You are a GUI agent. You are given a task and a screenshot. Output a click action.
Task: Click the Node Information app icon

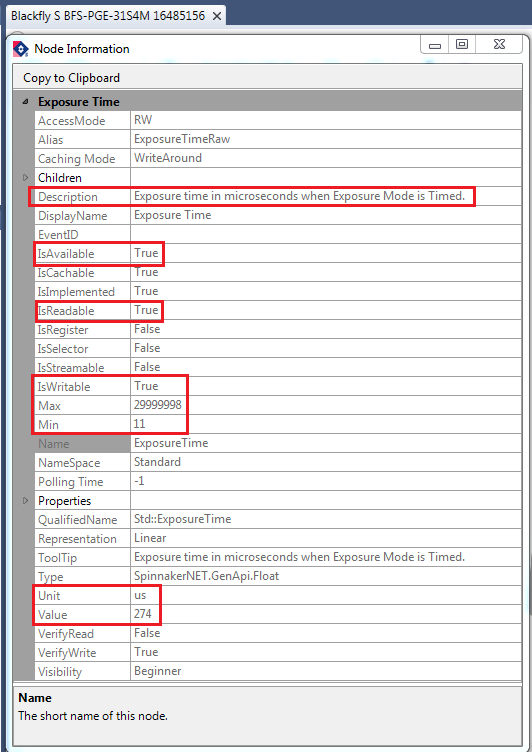(x=21, y=49)
